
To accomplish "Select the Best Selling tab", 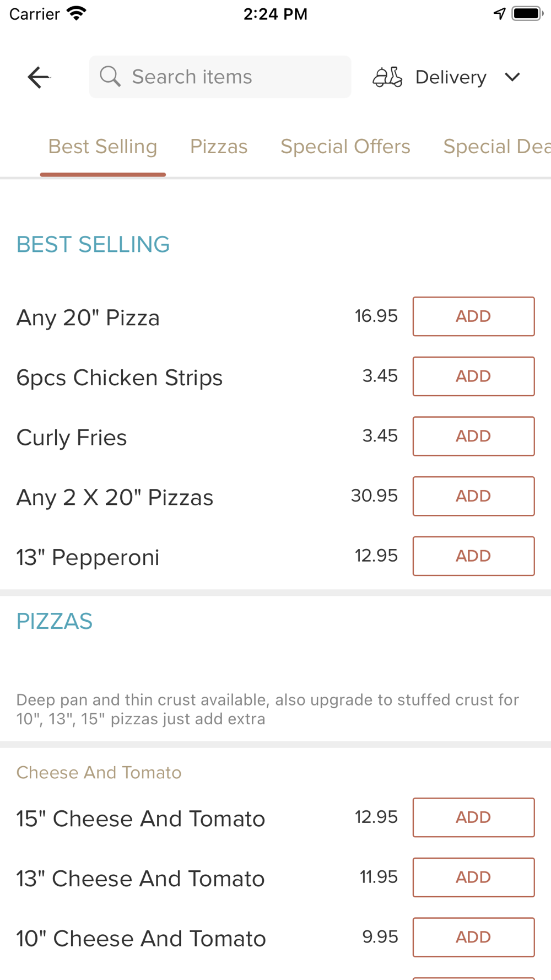I will click(102, 147).
